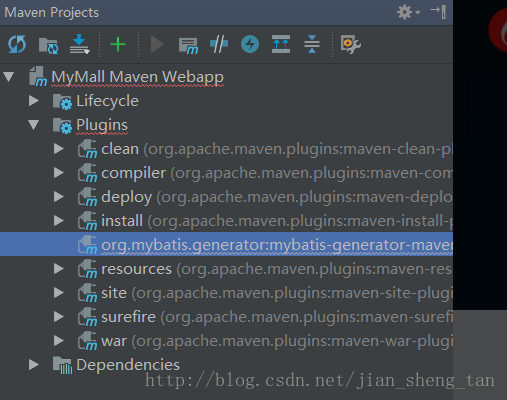Image resolution: width=507 pixels, height=400 pixels.
Task: Open Maven Projects gear settings menu
Action: tap(408, 12)
